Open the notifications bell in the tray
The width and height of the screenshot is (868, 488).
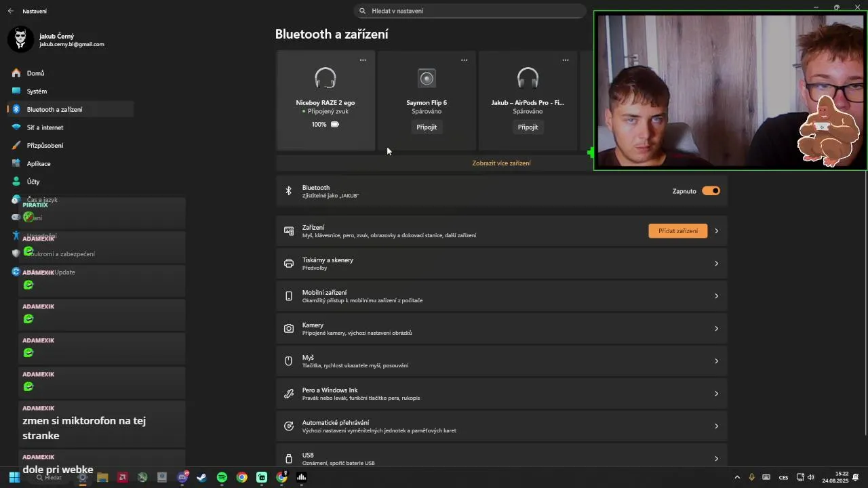click(x=856, y=478)
